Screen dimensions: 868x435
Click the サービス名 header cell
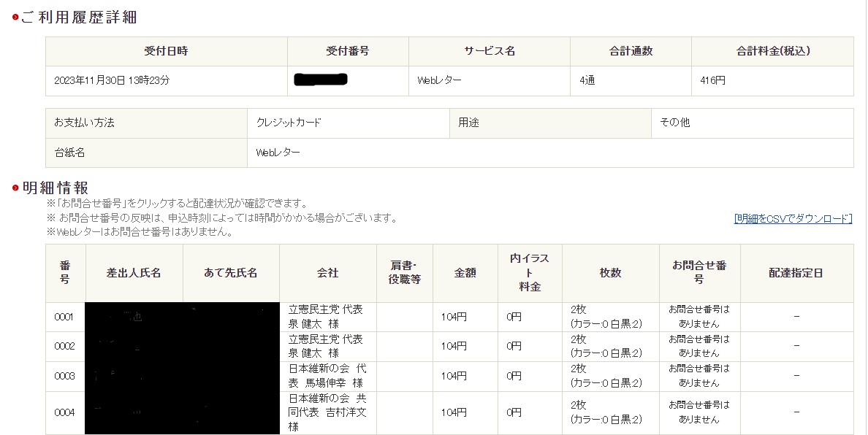pyautogui.click(x=489, y=51)
